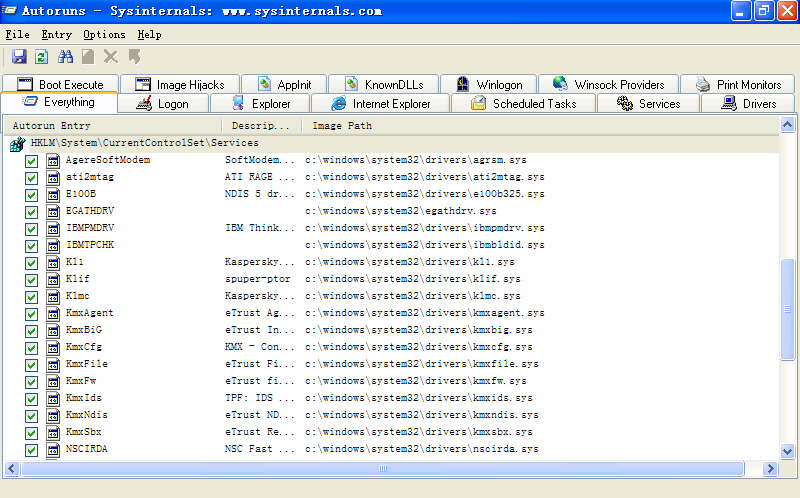Click the Refresh toolbar icon

tap(41, 57)
